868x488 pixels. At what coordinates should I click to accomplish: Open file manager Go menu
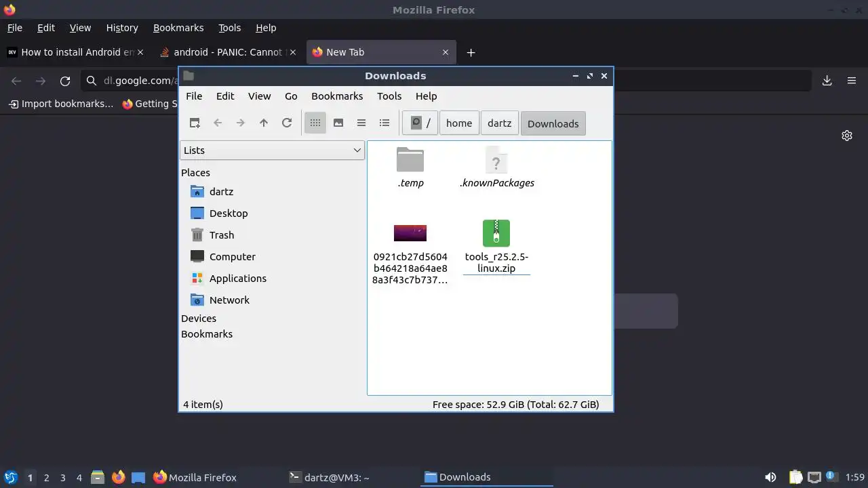pos(291,96)
